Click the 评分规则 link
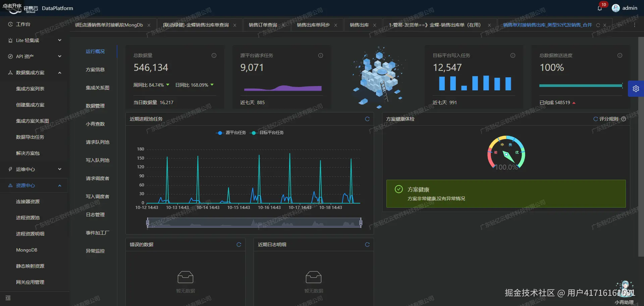This screenshot has height=306, width=644. point(608,119)
